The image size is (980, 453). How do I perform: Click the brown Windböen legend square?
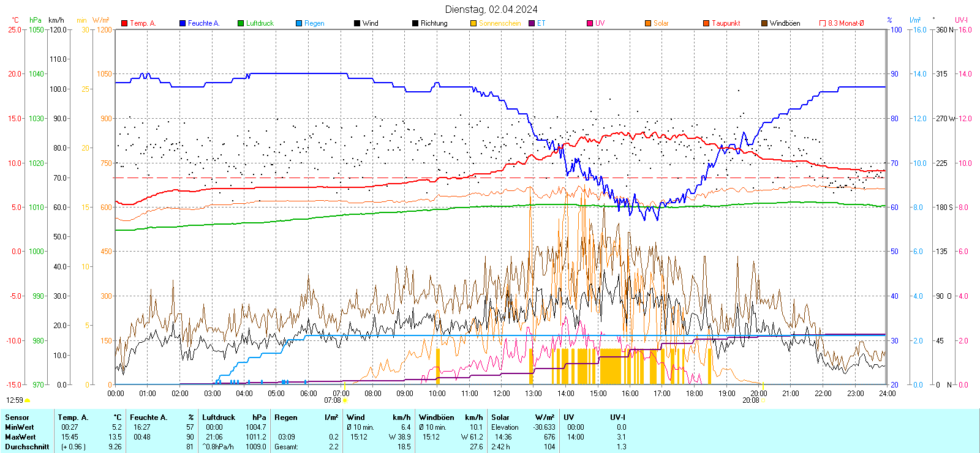tap(764, 23)
